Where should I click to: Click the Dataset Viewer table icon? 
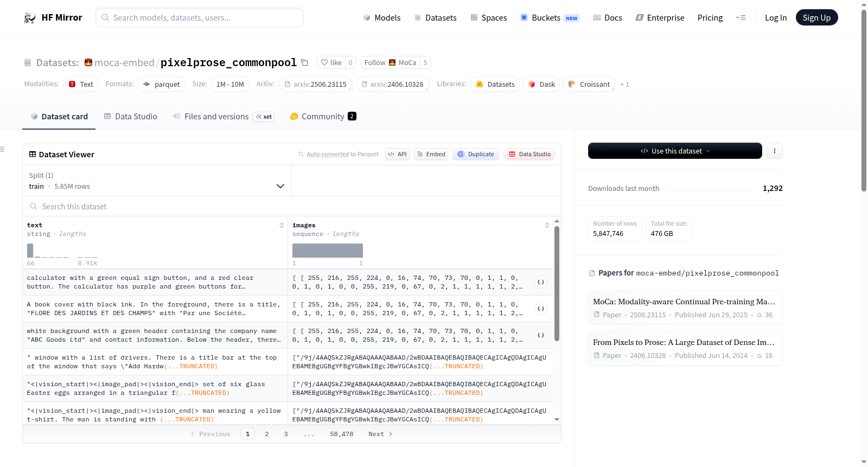33,155
